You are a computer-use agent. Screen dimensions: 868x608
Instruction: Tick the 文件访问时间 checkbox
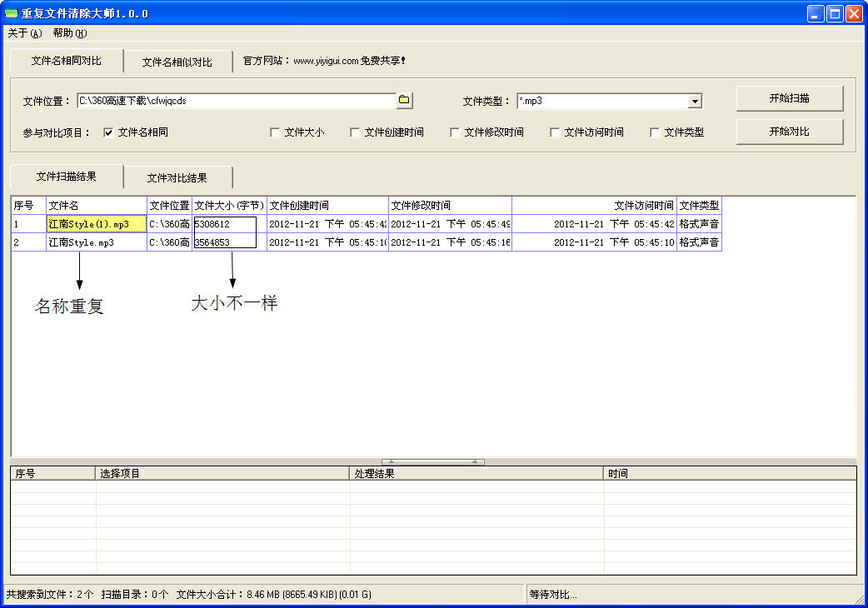click(x=555, y=132)
